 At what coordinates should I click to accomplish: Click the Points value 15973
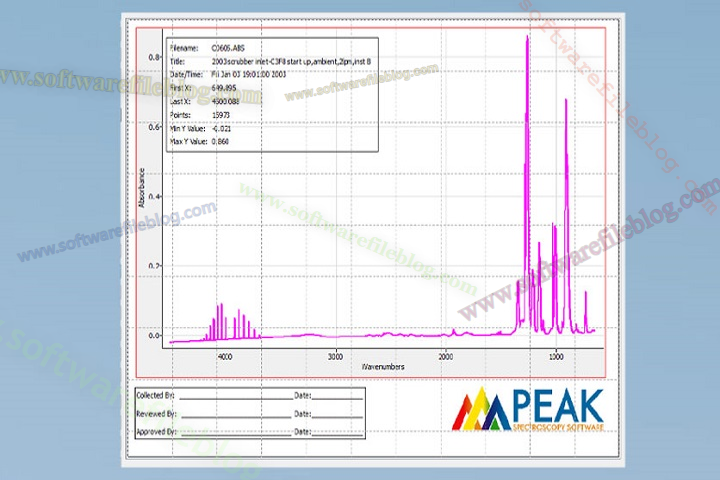222,115
